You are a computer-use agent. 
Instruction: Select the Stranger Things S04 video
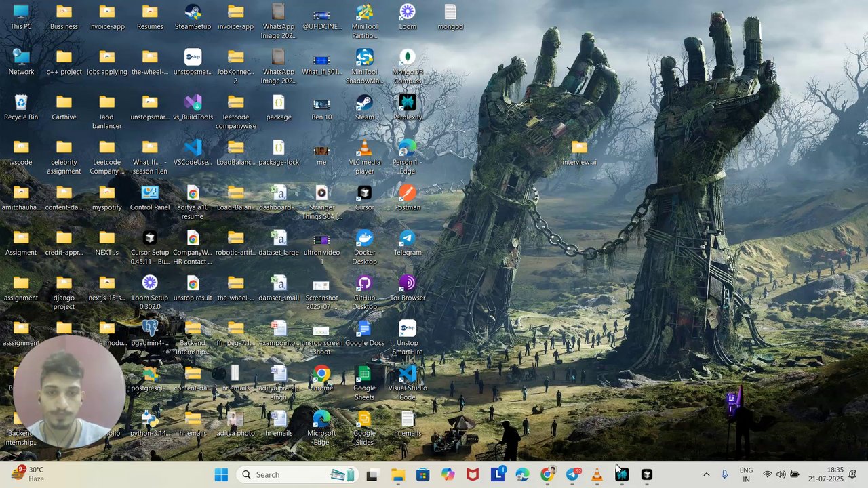point(321,202)
